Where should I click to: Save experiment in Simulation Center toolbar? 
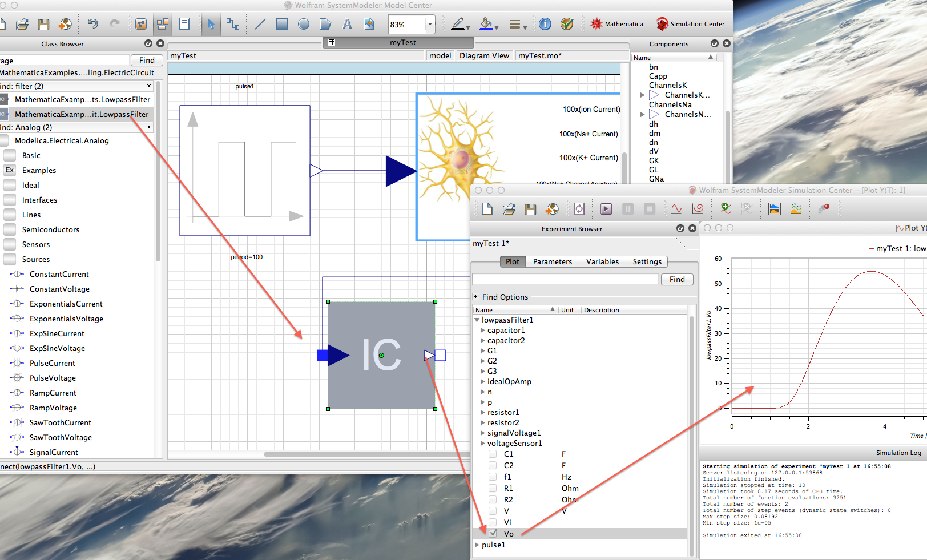click(x=530, y=209)
